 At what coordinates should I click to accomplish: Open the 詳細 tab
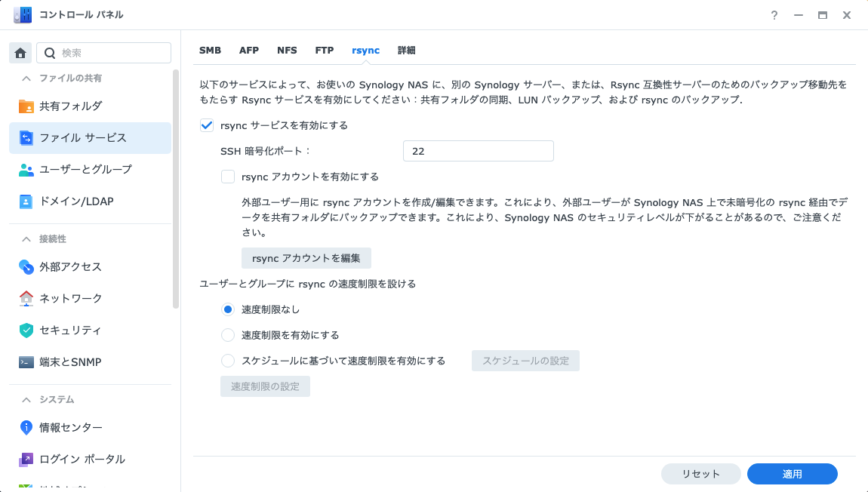[x=406, y=51]
